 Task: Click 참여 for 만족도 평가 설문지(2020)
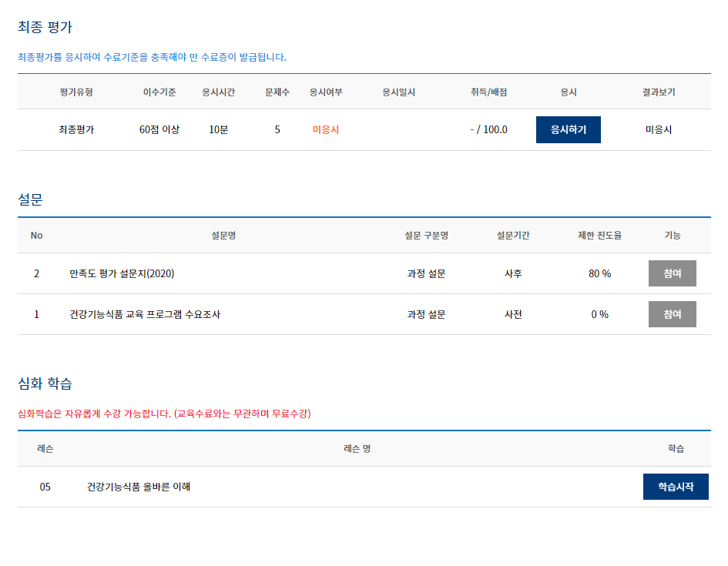click(x=672, y=273)
